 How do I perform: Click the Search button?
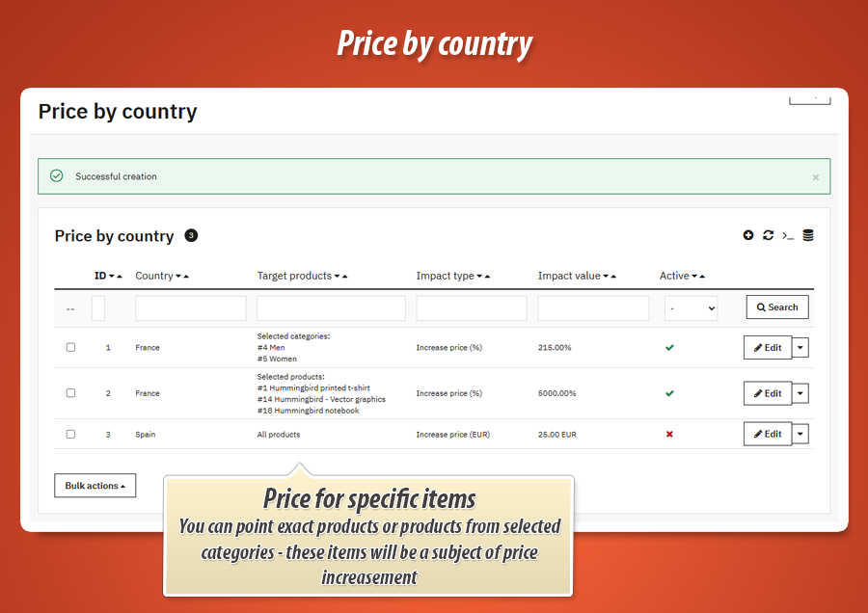pos(777,307)
